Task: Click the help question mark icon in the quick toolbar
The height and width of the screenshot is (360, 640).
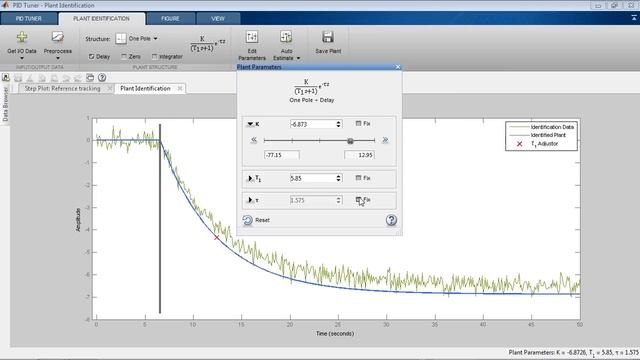Action: (102, 78)
